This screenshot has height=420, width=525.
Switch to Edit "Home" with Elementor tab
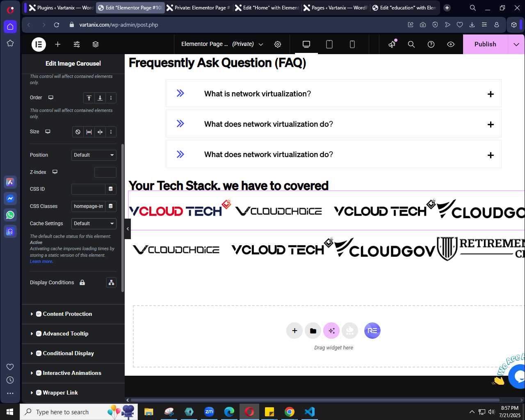coord(267,8)
